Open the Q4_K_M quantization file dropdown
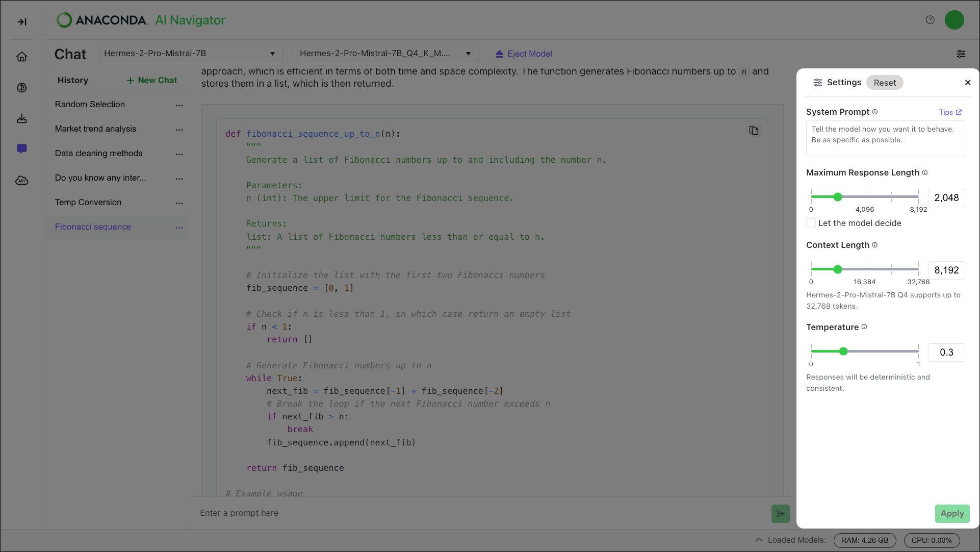Image resolution: width=980 pixels, height=552 pixels. pyautogui.click(x=386, y=54)
